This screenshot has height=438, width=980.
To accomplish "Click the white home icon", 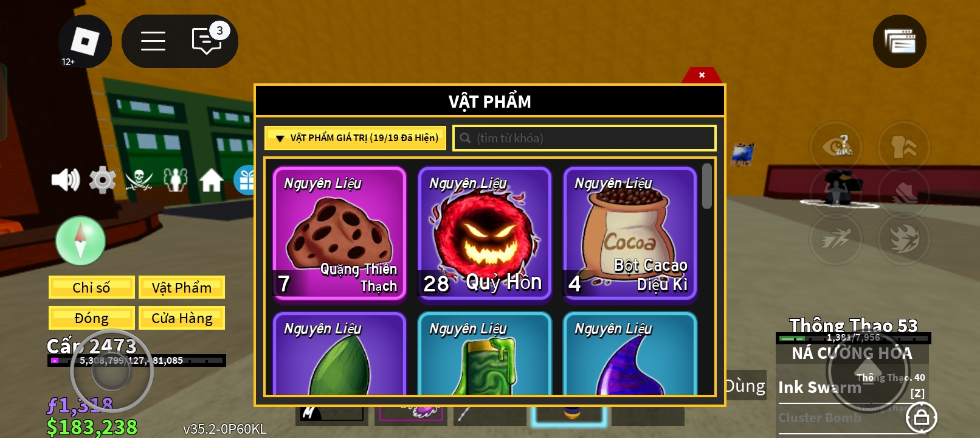I will [x=211, y=180].
